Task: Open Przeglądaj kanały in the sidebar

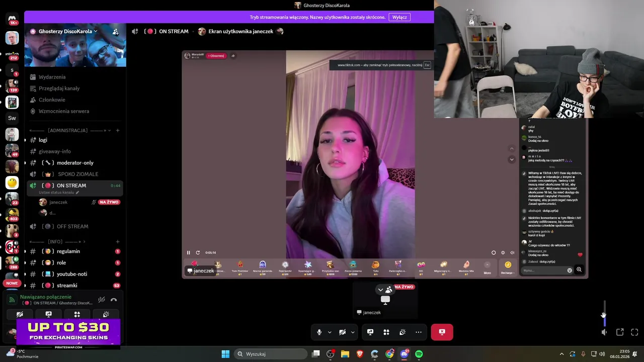Action: click(59, 88)
